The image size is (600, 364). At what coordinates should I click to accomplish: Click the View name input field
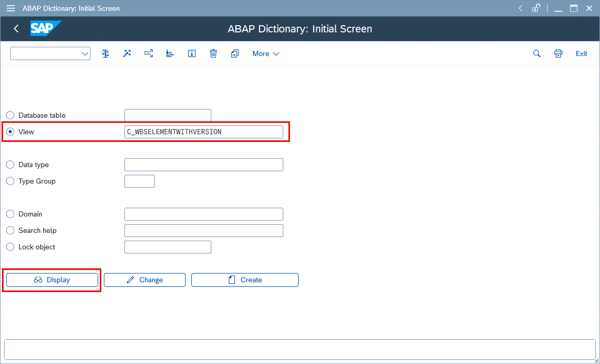[204, 132]
